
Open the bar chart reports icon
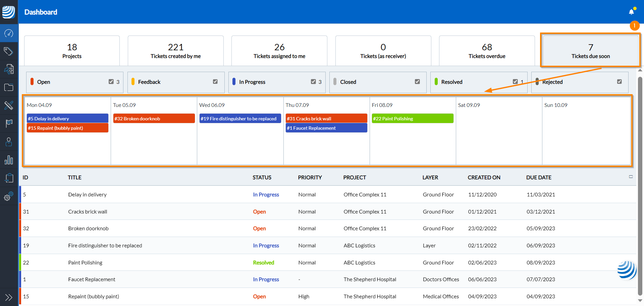(x=9, y=160)
